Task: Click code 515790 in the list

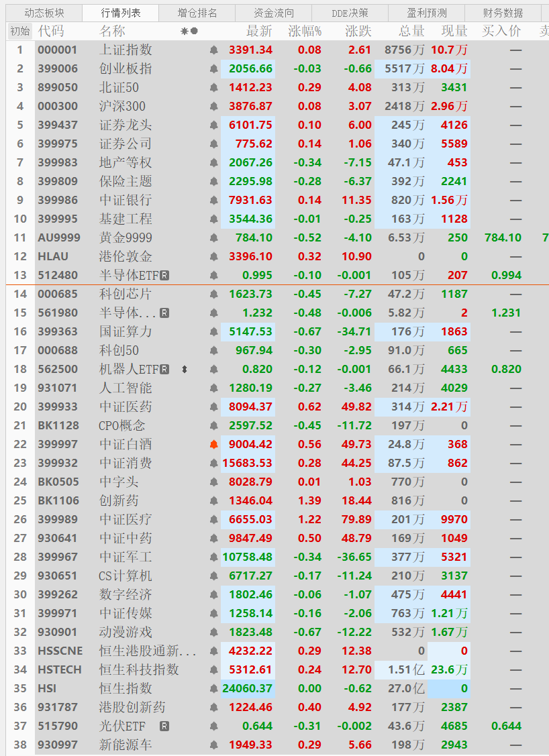Action: click(x=58, y=726)
